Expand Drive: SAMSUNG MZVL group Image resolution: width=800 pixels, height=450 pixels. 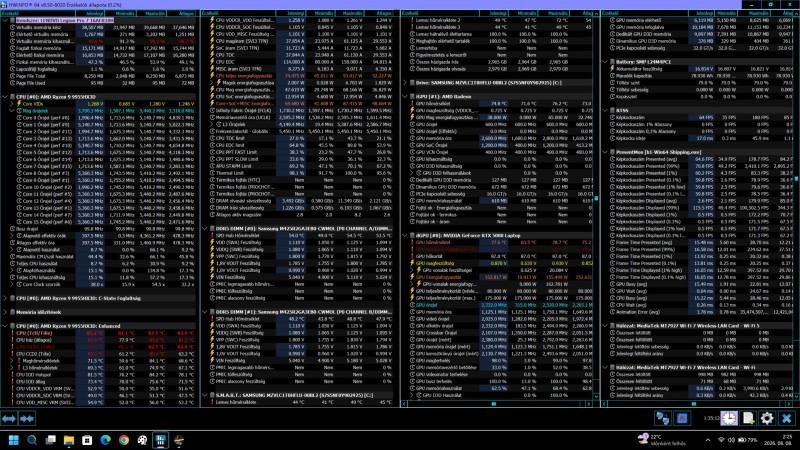point(405,83)
